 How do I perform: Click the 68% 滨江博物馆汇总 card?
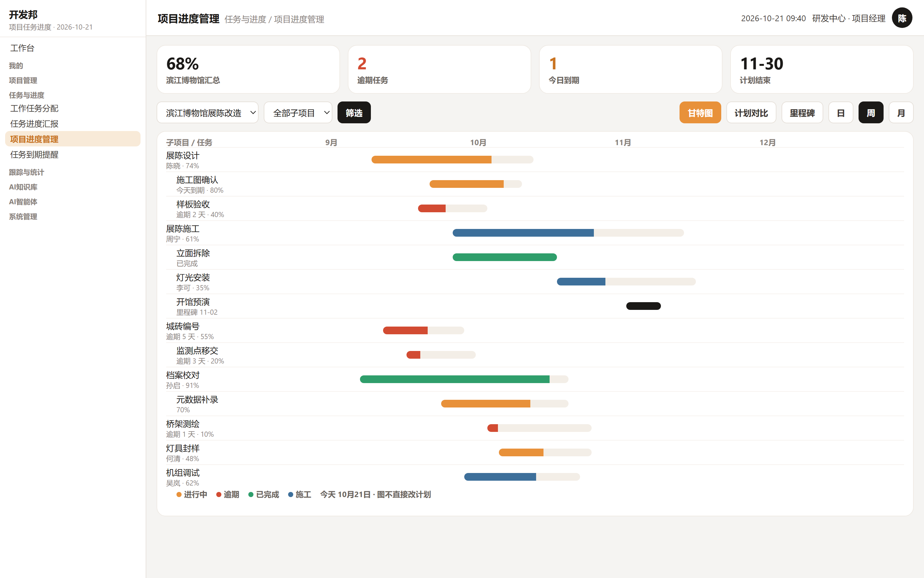pos(248,69)
